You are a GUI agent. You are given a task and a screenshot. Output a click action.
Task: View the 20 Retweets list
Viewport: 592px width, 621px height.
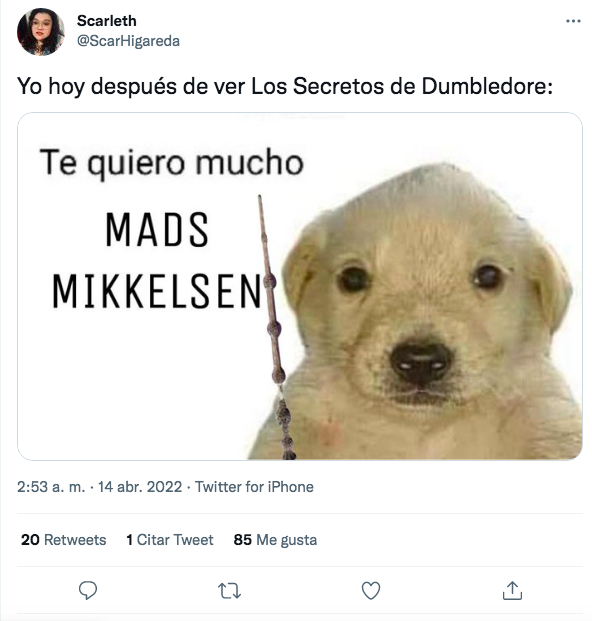[63, 540]
